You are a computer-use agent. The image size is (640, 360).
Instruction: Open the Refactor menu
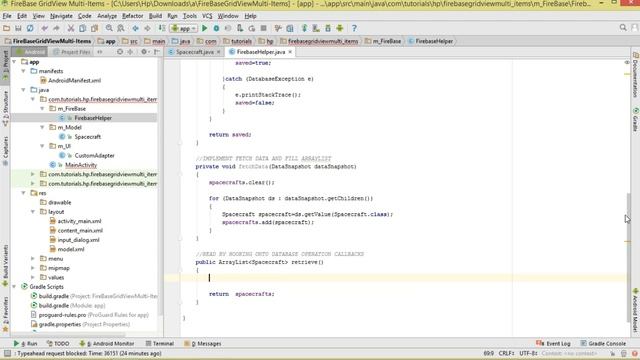coord(133,16)
